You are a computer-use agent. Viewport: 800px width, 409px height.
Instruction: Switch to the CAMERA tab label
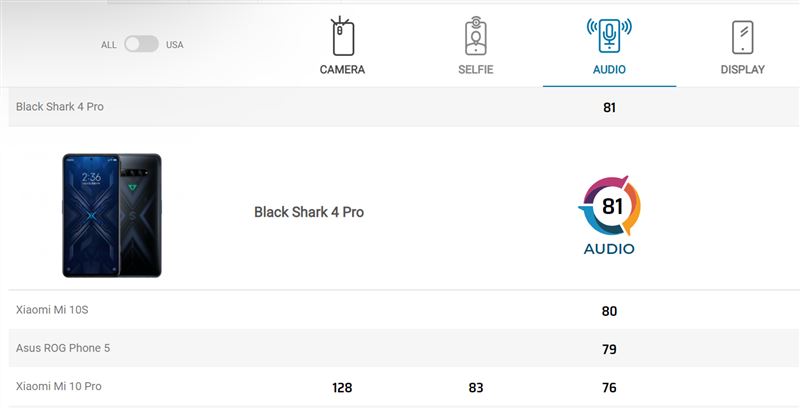342,70
